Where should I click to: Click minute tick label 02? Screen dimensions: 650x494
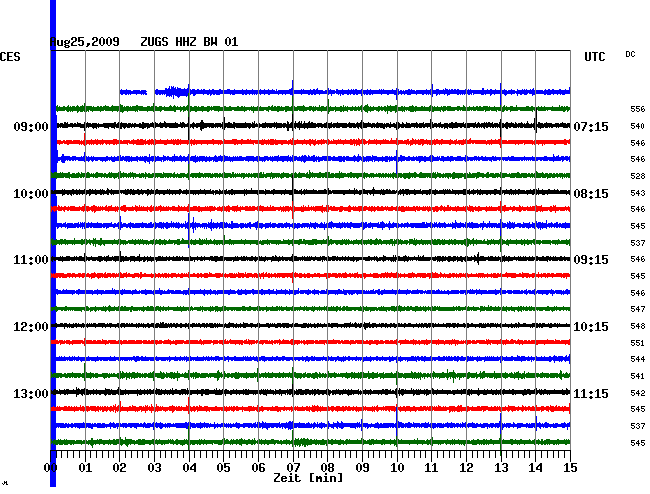119,468
